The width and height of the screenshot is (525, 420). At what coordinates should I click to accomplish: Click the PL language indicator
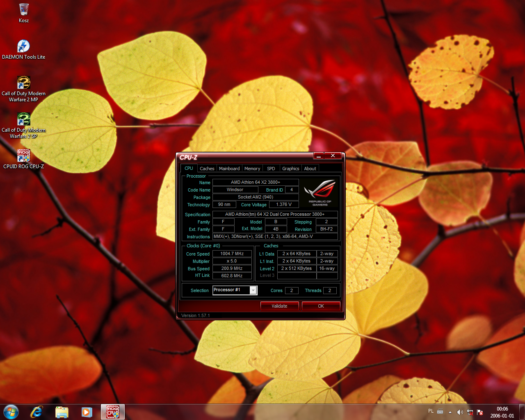pos(431,411)
